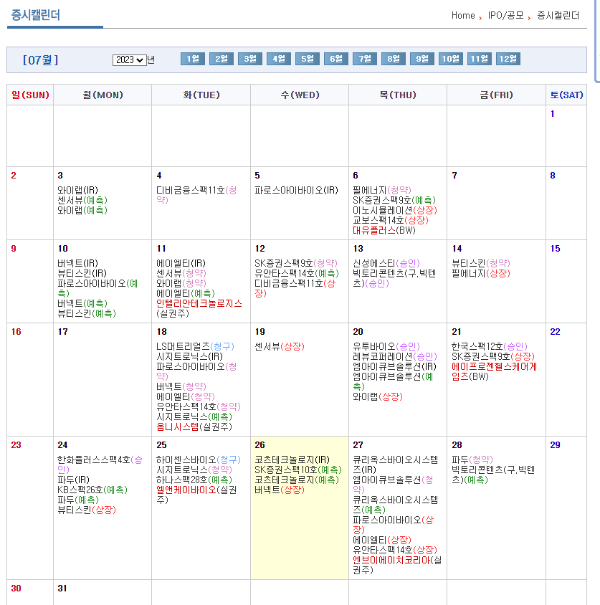Viewport: 600px width, 605px height.
Task: Open the 6월 month view
Action: click(x=336, y=59)
